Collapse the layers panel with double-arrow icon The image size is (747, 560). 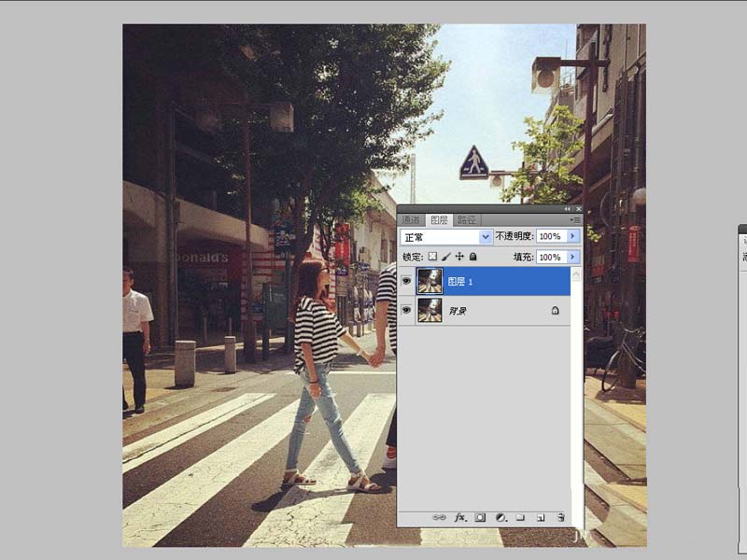(x=568, y=209)
